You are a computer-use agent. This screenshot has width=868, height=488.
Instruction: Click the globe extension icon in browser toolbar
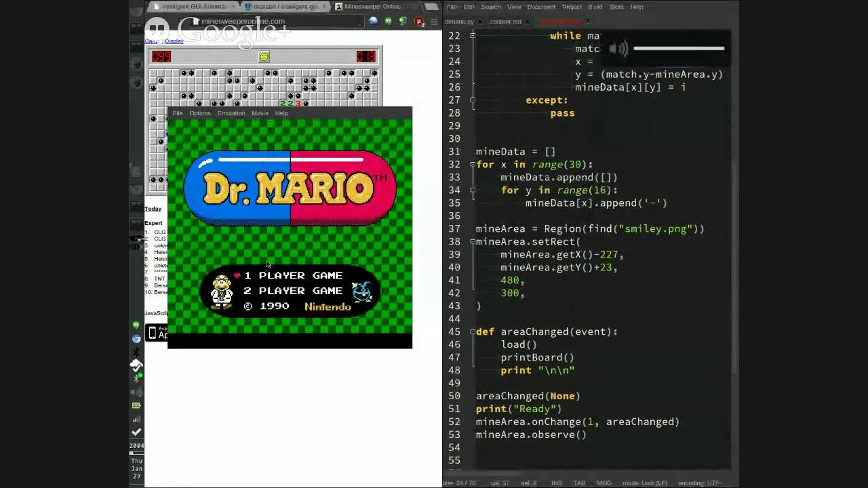tap(373, 22)
